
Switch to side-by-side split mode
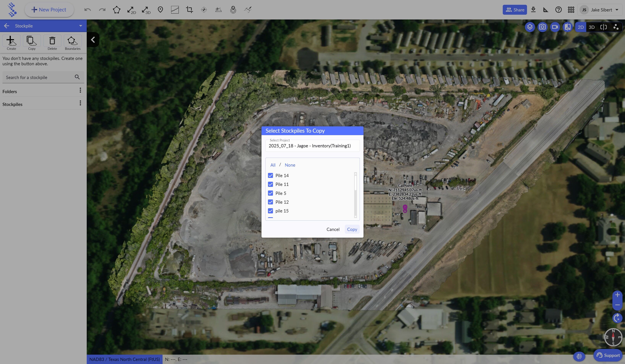(603, 27)
